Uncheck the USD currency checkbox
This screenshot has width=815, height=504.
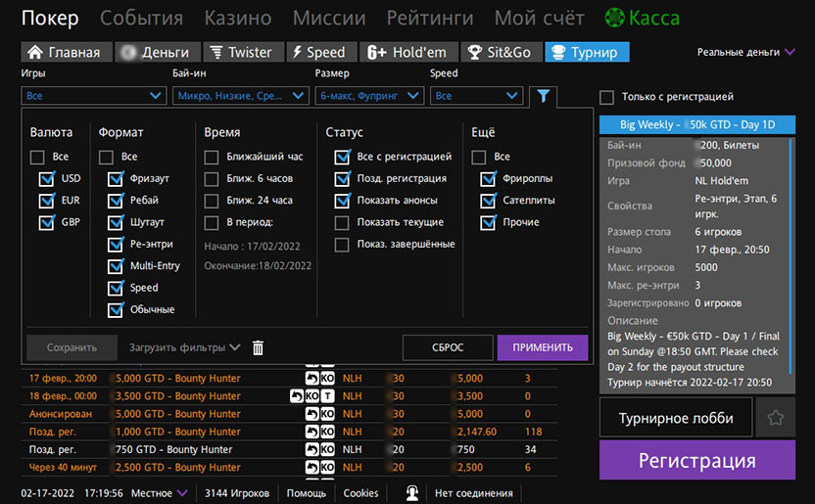click(x=46, y=179)
